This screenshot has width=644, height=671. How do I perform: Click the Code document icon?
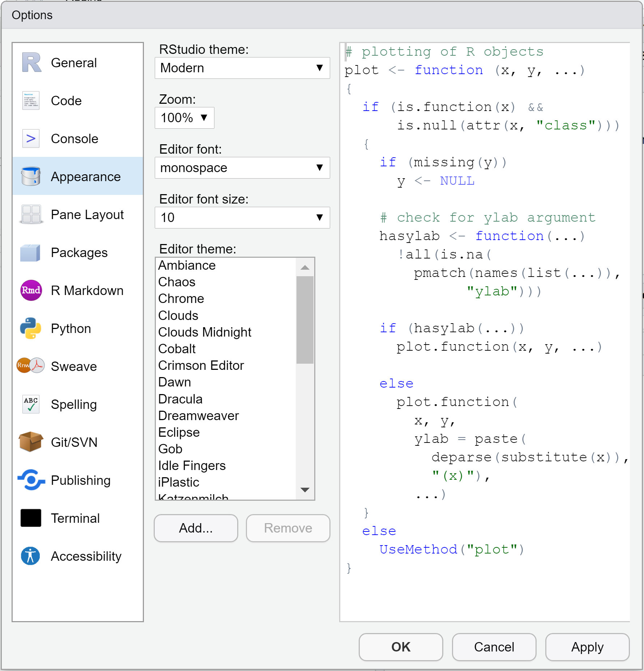31,101
